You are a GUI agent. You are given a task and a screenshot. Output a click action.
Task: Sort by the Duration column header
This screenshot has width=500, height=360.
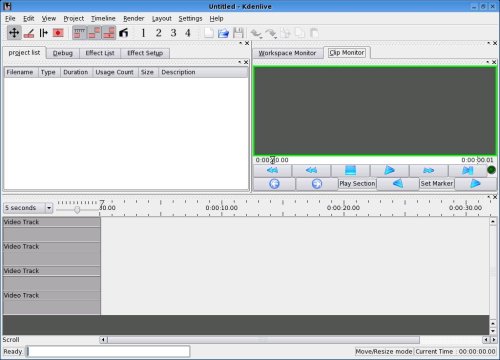[x=76, y=72]
